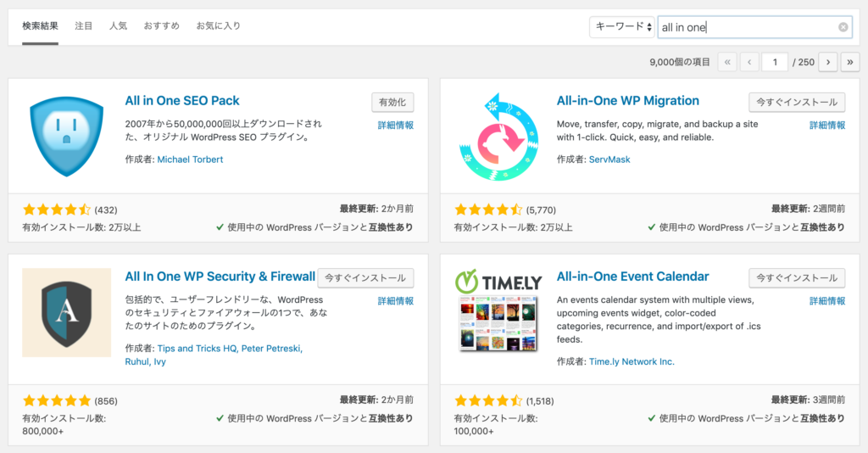Switch to the 人気 tab
868x453 pixels.
(x=118, y=26)
